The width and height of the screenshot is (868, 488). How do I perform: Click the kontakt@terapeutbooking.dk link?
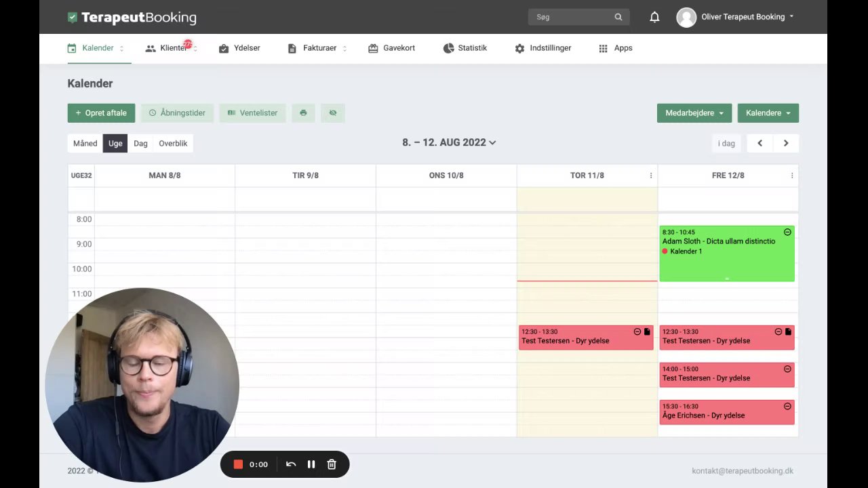[x=743, y=471]
